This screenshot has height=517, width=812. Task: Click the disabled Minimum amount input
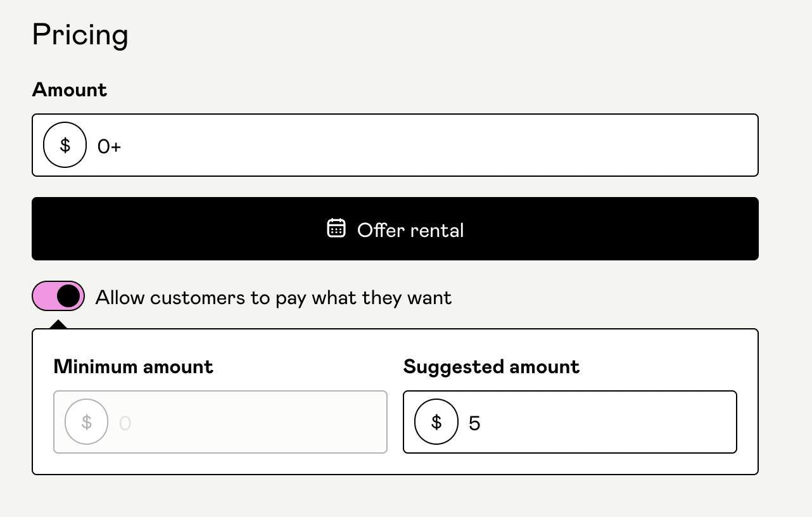(220, 422)
